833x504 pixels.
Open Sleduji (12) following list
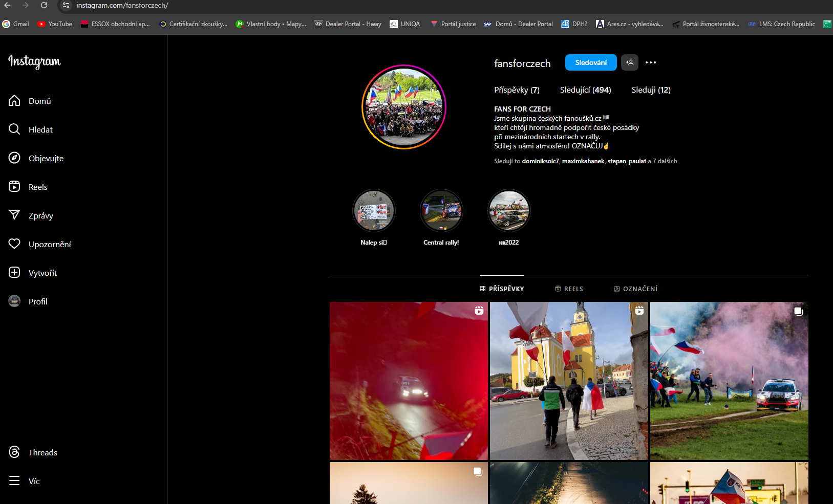click(x=651, y=90)
